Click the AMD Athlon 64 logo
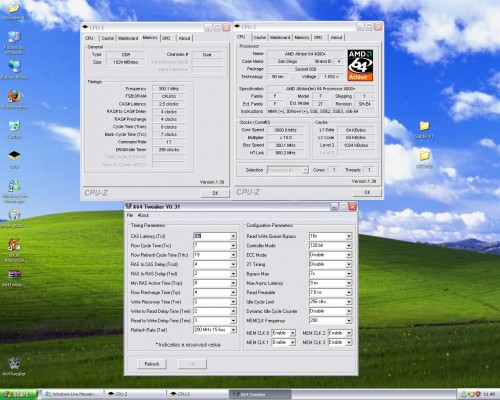 point(360,65)
